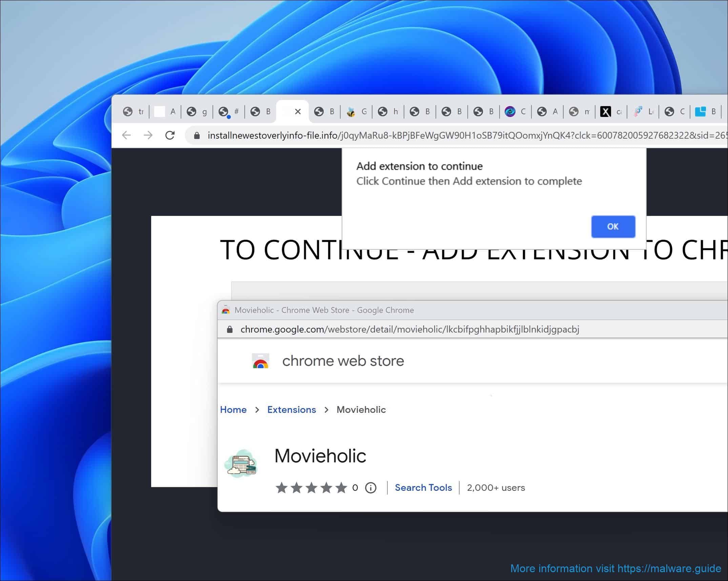The width and height of the screenshot is (728, 581).
Task: View site info via the main address bar lock icon
Action: click(197, 136)
